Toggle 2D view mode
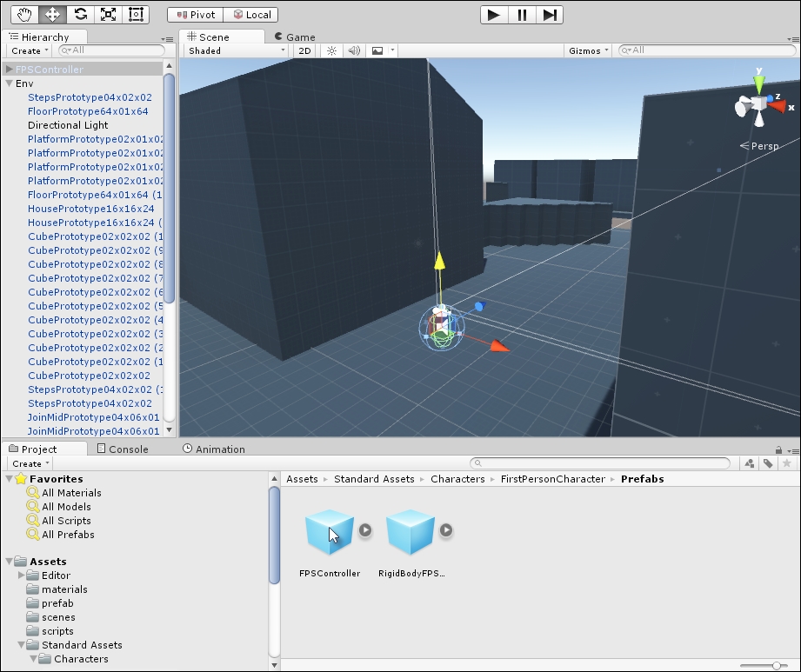 (305, 50)
